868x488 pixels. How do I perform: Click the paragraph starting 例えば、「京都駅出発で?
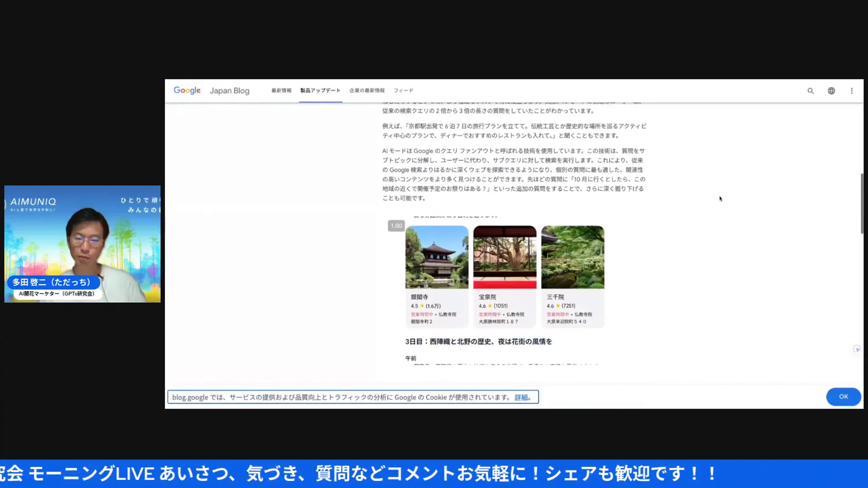coord(514,131)
